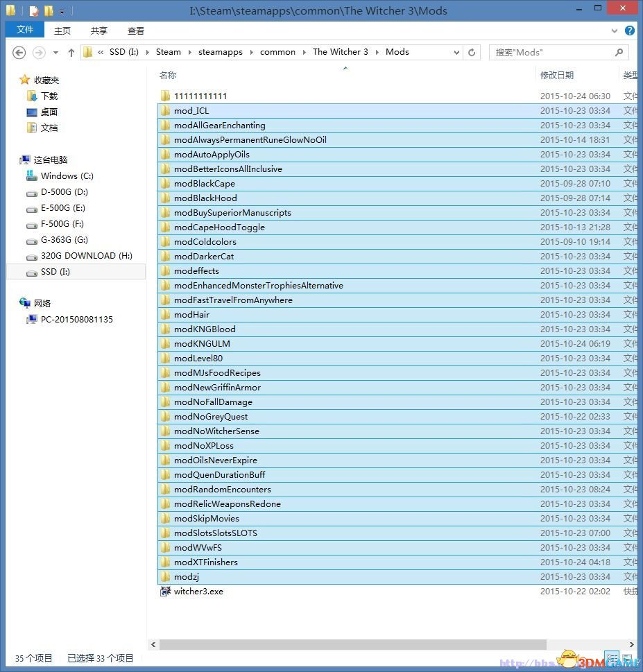Click the modSlotsSlotsSLOTS file name

coord(216,533)
